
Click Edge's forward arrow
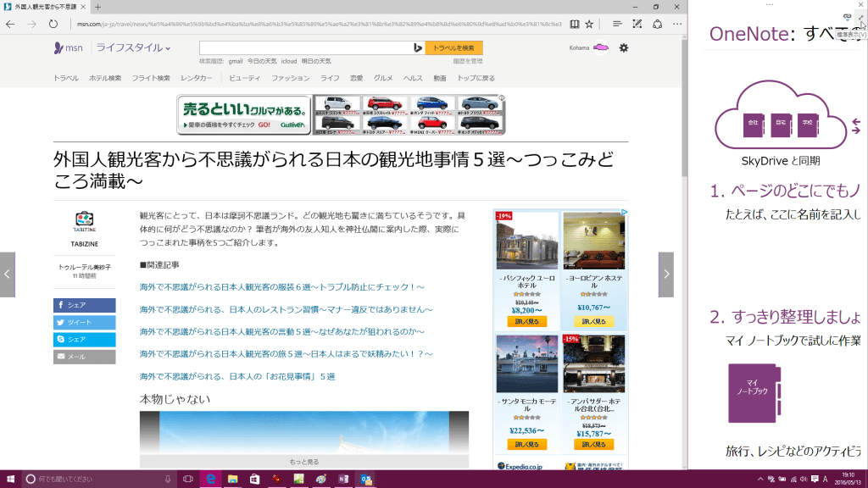pos(31,24)
